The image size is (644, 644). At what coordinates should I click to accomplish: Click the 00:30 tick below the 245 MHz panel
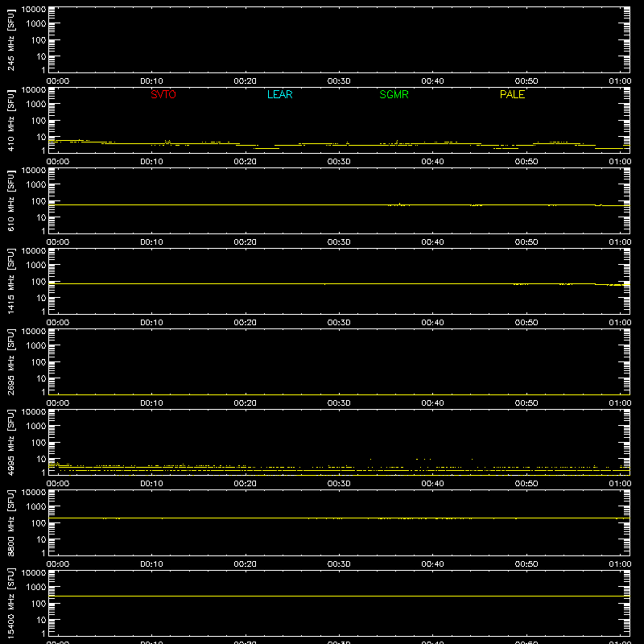tap(339, 81)
